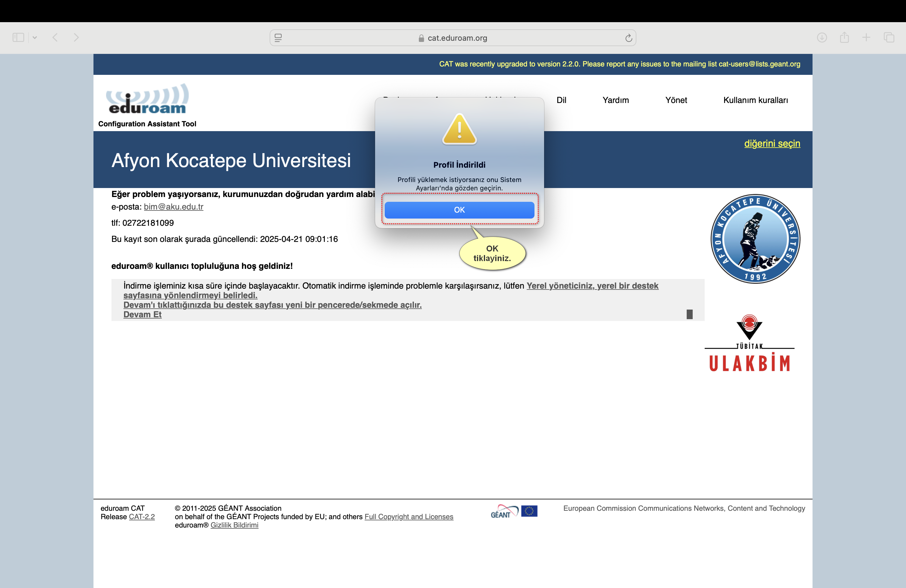This screenshot has width=906, height=588.
Task: Open the CAT-2.2 release link
Action: point(142,516)
